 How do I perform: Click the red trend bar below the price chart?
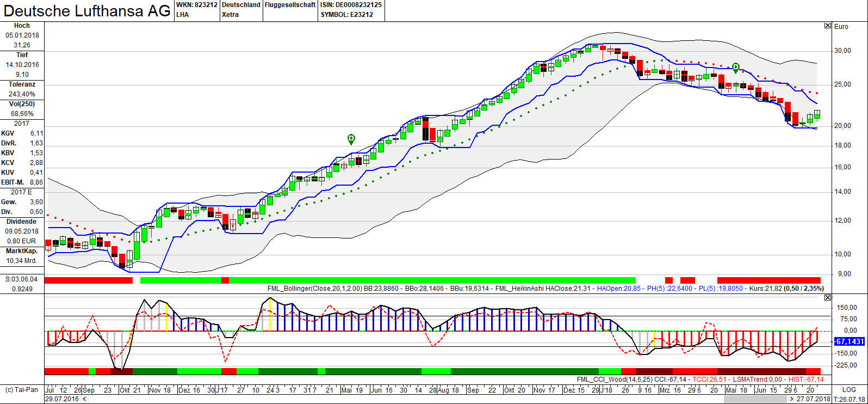point(768,280)
